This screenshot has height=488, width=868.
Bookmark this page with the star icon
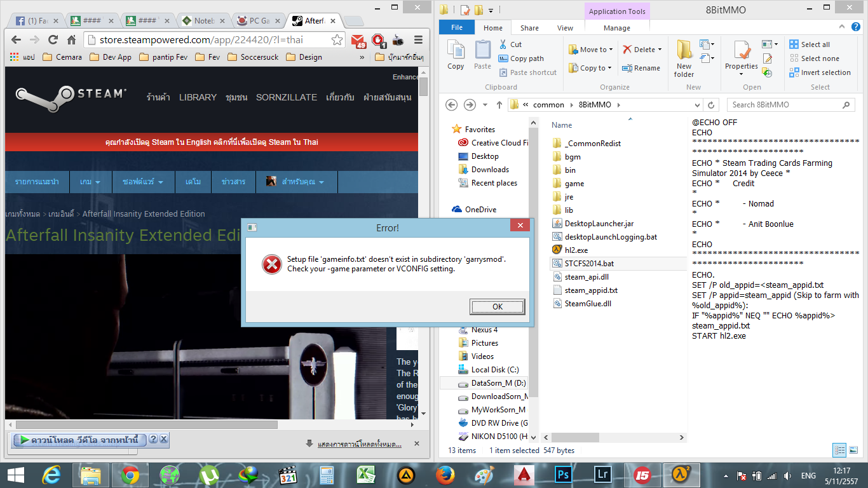pos(337,39)
